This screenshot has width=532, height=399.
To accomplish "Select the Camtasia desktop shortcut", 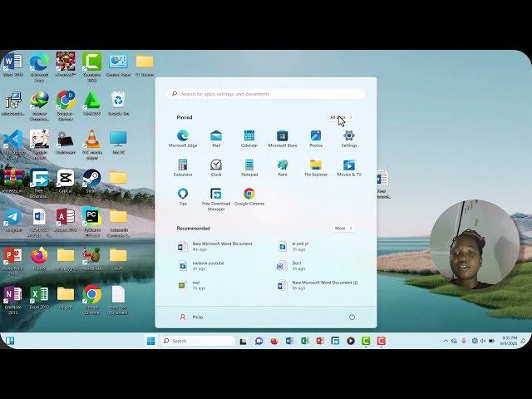I will tap(91, 67).
